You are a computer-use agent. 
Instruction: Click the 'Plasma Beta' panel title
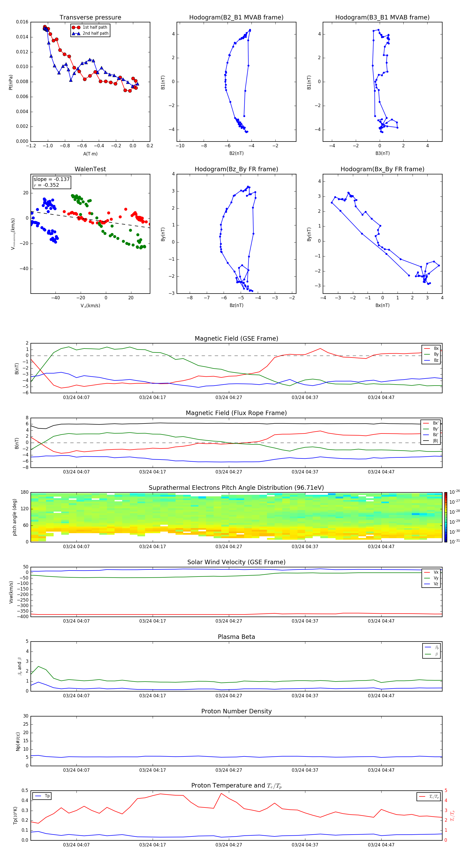[x=236, y=637]
